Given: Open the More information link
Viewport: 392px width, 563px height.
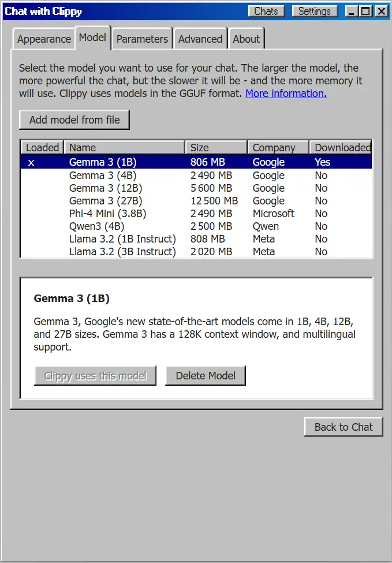Looking at the screenshot, I should (x=286, y=94).
